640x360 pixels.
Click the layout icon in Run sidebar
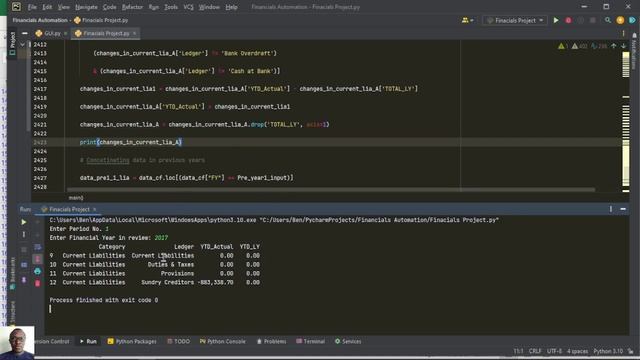point(24,265)
